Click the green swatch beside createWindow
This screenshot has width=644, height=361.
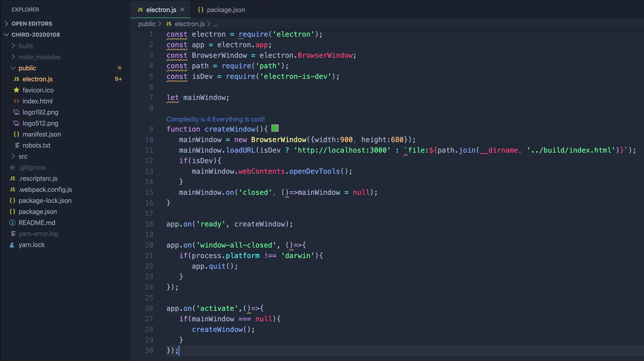(275, 128)
